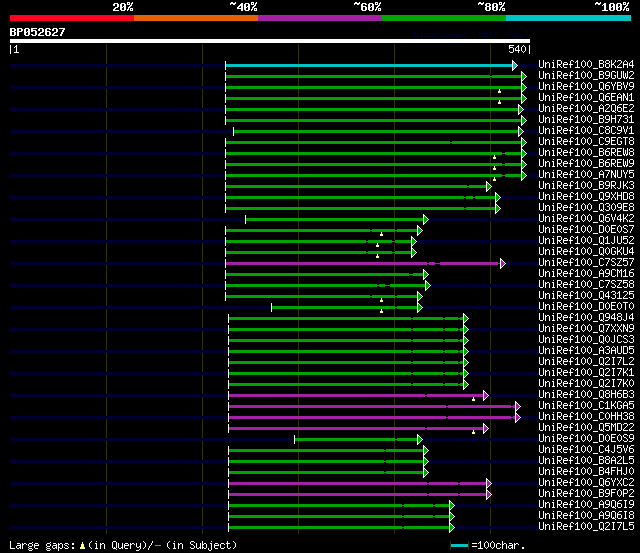Click UniRef100_Q2I7L2 label

tap(586, 362)
